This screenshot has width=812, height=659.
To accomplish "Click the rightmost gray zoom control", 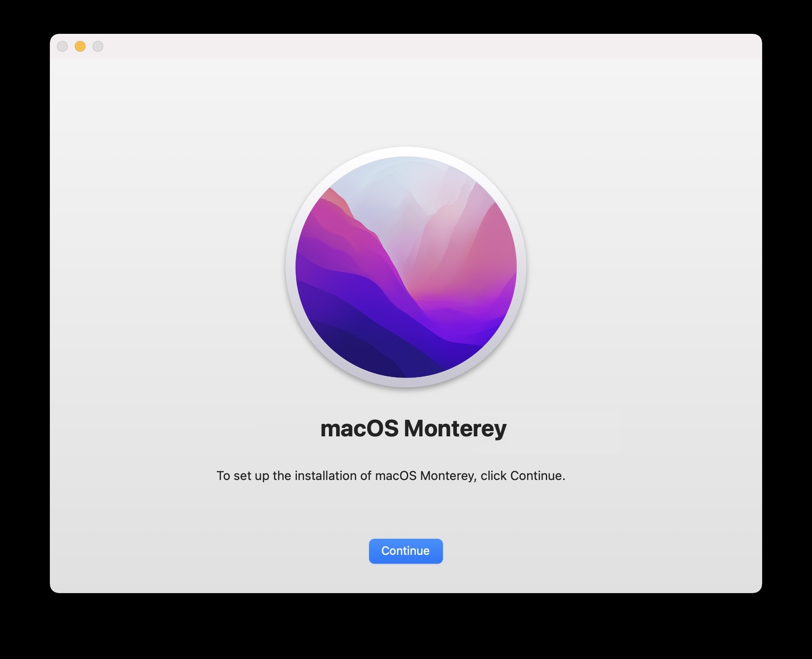I will tap(97, 46).
